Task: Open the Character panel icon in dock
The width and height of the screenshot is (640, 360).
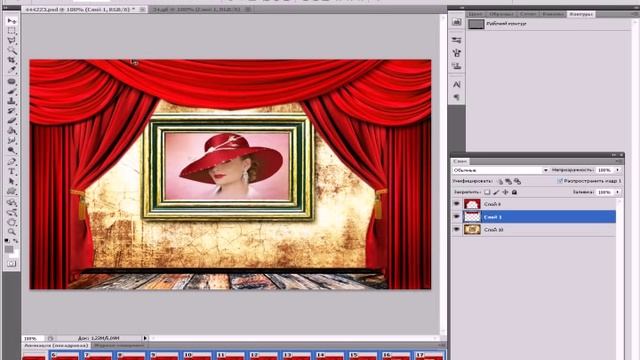Action: click(x=457, y=84)
